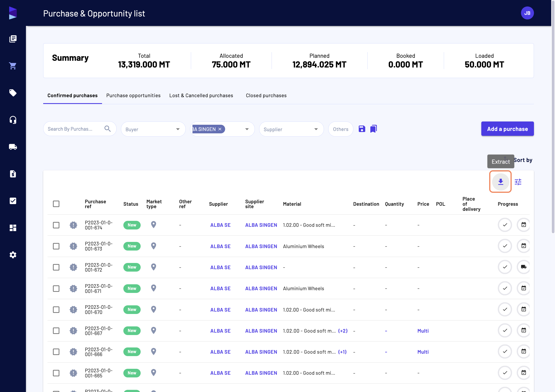
Task: Click the checkmark progress icon for P2023-01-0-001-671
Action: click(x=505, y=288)
